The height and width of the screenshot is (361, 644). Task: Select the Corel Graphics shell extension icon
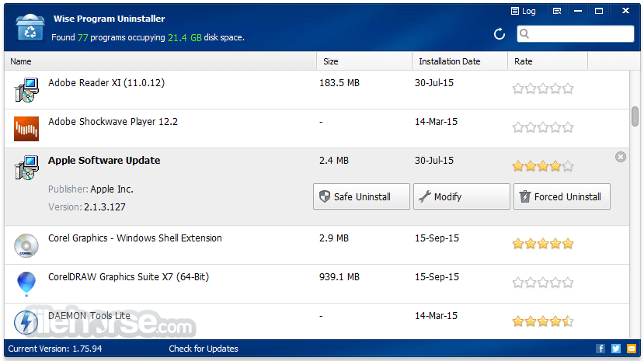tap(26, 245)
